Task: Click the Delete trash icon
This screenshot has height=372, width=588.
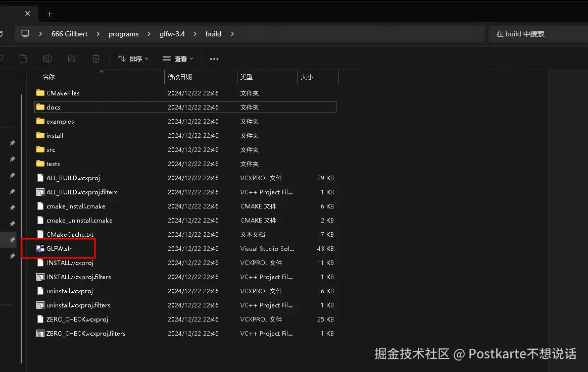Action: pos(96,59)
